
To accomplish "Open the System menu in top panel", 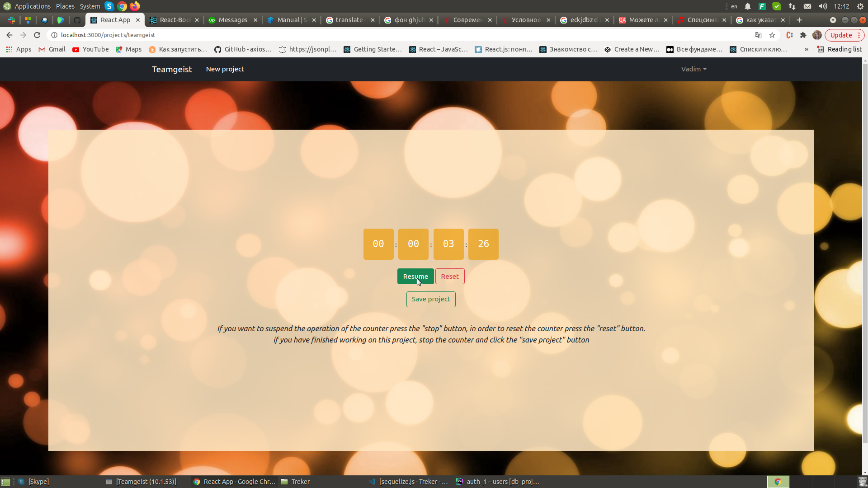I will coord(90,6).
